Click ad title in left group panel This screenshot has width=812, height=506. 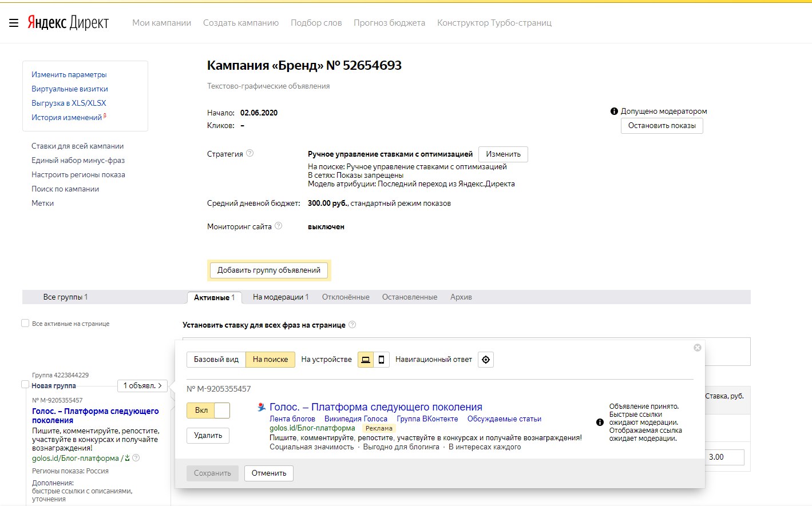coord(96,416)
